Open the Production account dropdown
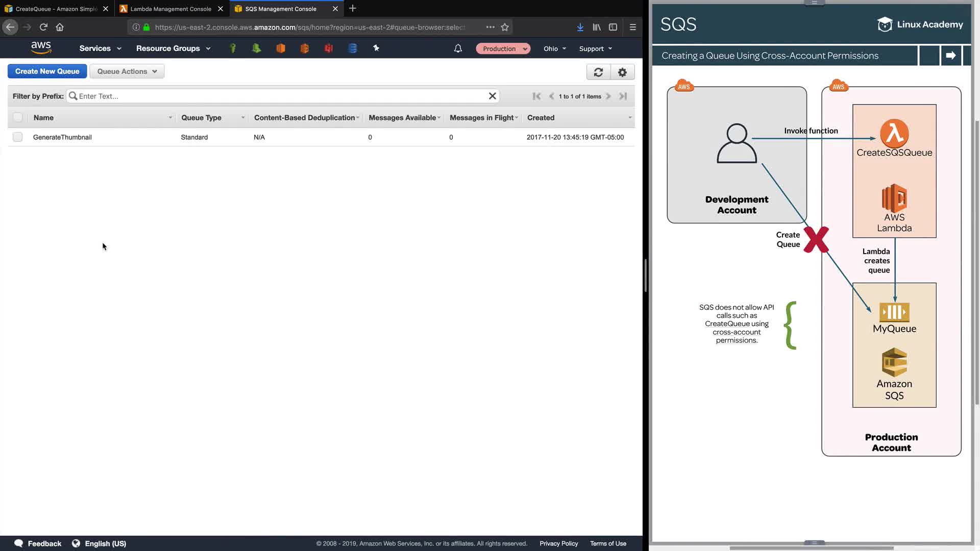 pos(503,48)
